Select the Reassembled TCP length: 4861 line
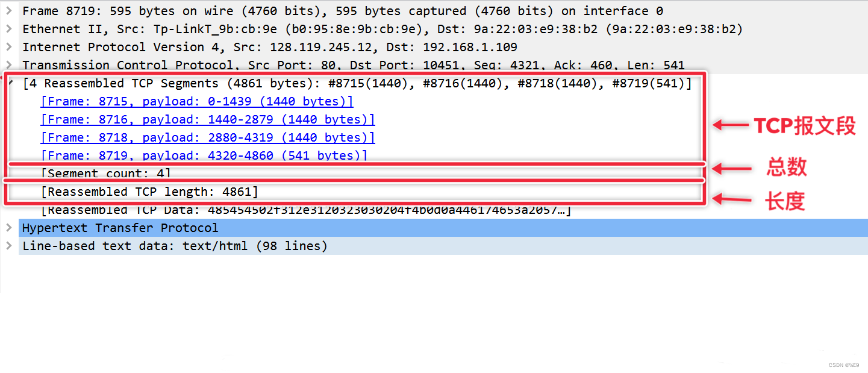The width and height of the screenshot is (868, 373). 149,192
